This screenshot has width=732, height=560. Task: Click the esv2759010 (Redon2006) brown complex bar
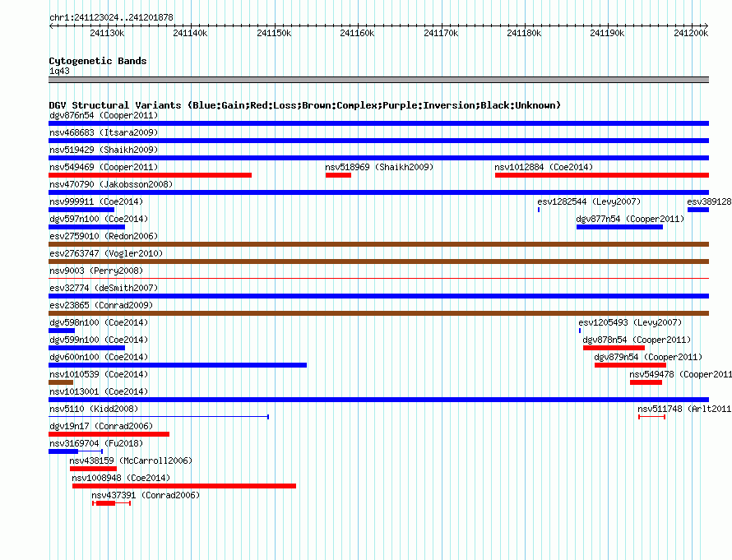pyautogui.click(x=378, y=244)
